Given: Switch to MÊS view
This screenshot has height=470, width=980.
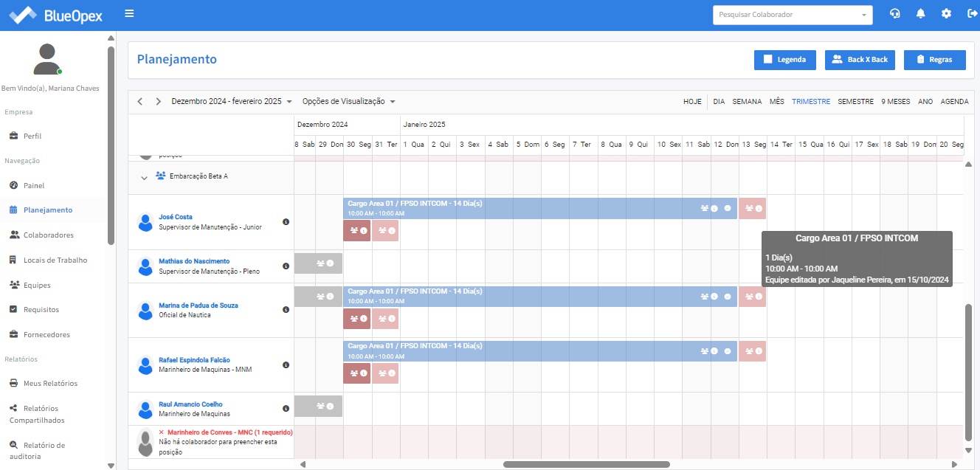Looking at the screenshot, I should [777, 102].
